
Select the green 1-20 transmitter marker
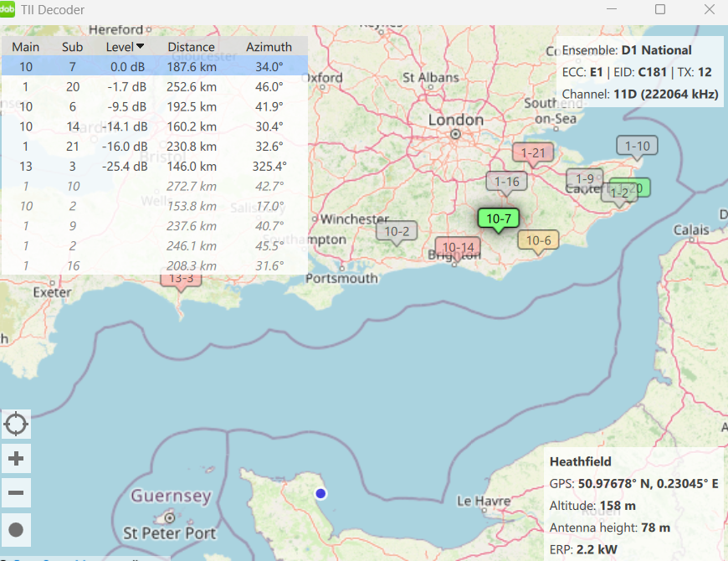tap(641, 188)
